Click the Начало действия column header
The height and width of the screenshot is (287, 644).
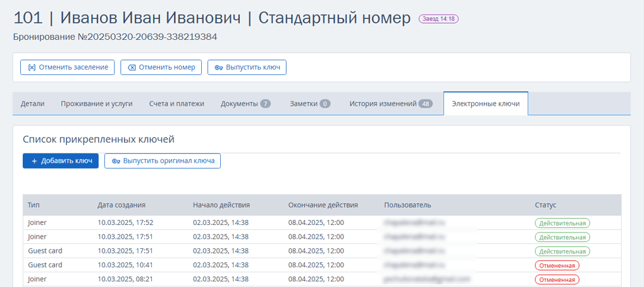[221, 205]
